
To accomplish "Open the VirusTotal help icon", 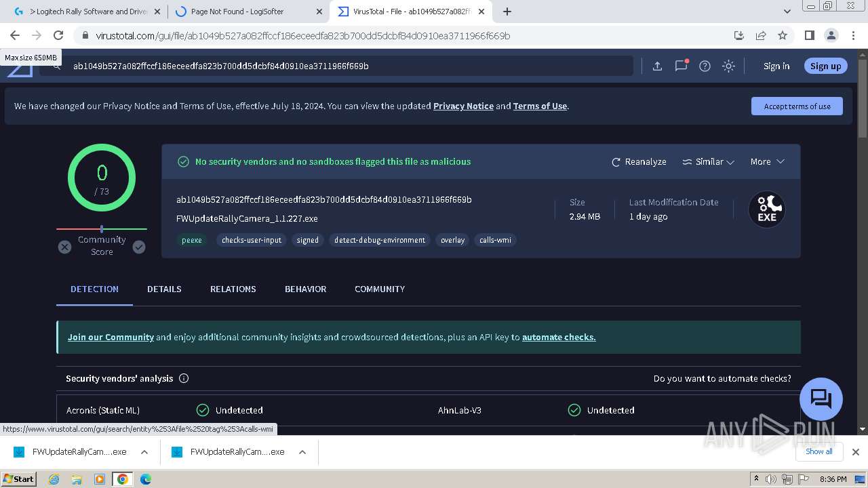I will (705, 66).
